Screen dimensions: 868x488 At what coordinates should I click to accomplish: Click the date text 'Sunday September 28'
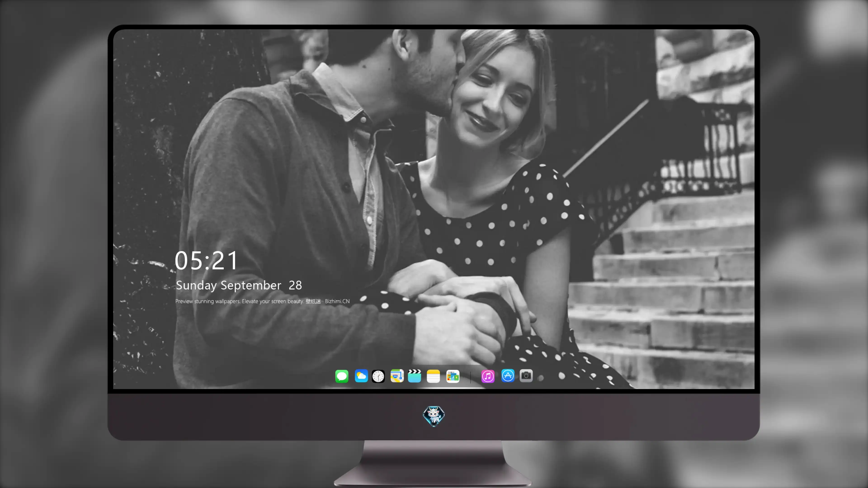pyautogui.click(x=238, y=285)
